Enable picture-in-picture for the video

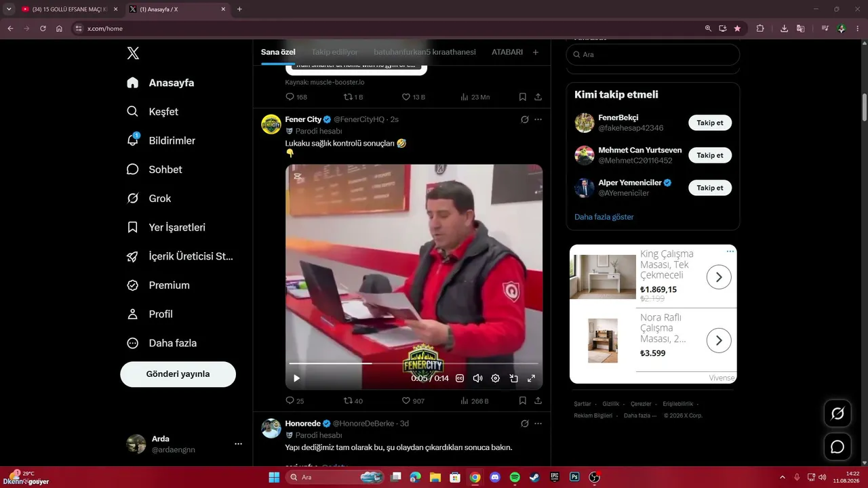[x=513, y=378]
